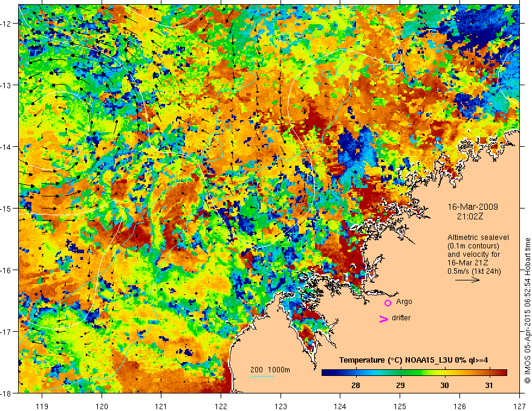
Task: Click the '31' color bar label
Action: (x=488, y=385)
